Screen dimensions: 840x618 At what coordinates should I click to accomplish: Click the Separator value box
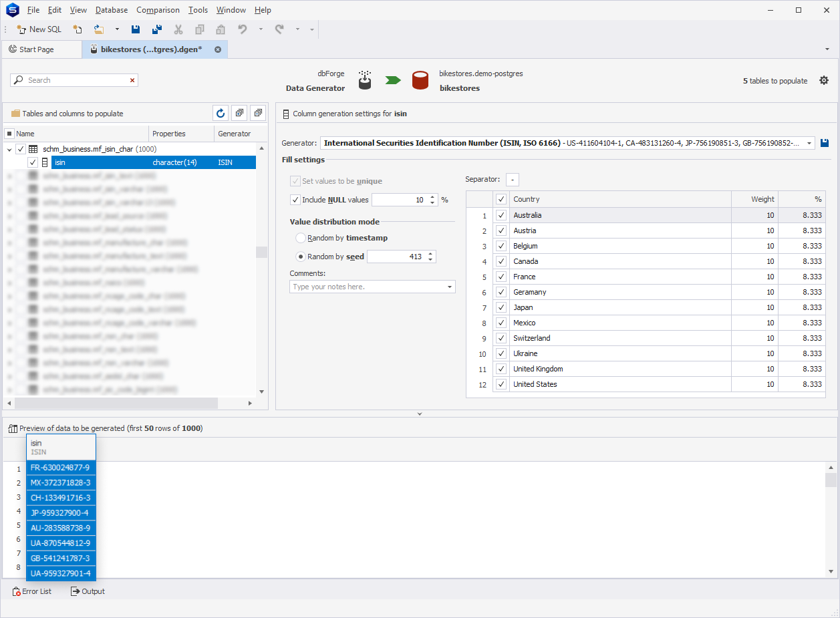[512, 179]
